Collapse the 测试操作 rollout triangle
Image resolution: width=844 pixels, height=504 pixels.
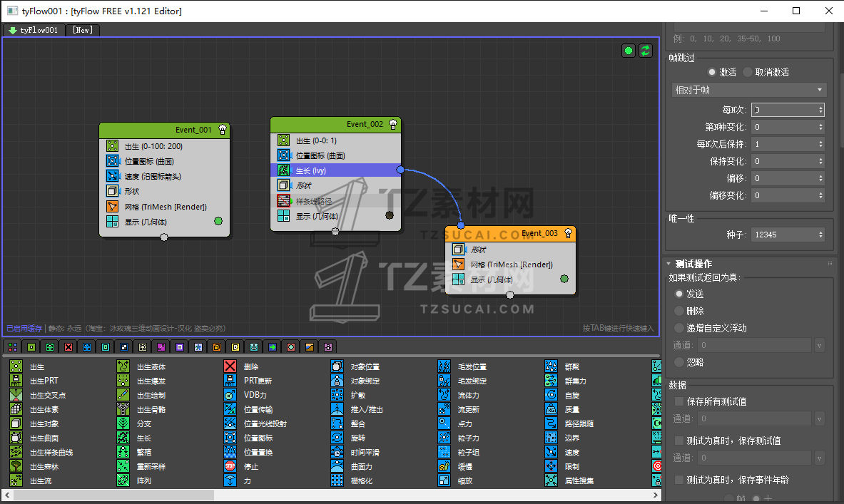668,264
